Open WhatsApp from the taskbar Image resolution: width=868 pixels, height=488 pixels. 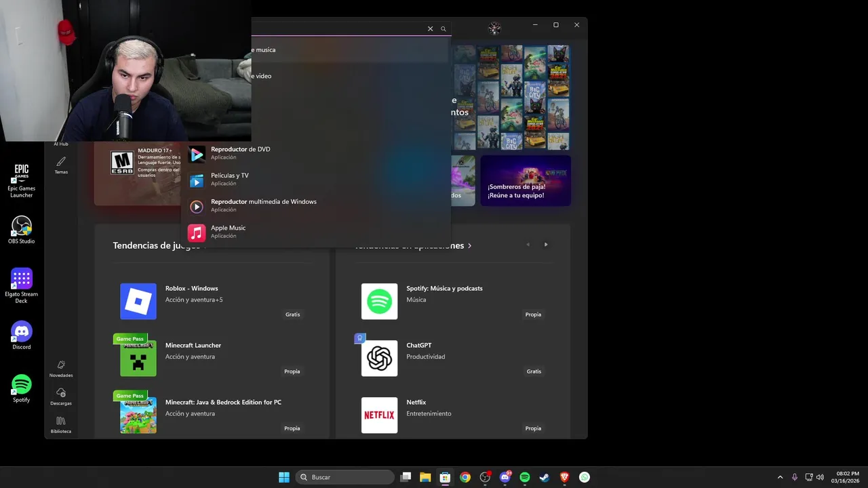585,477
